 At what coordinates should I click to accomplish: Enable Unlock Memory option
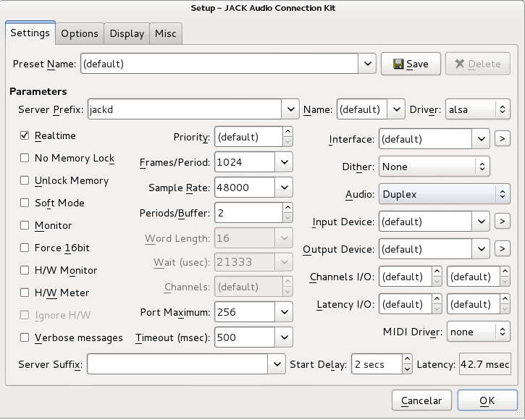[25, 180]
